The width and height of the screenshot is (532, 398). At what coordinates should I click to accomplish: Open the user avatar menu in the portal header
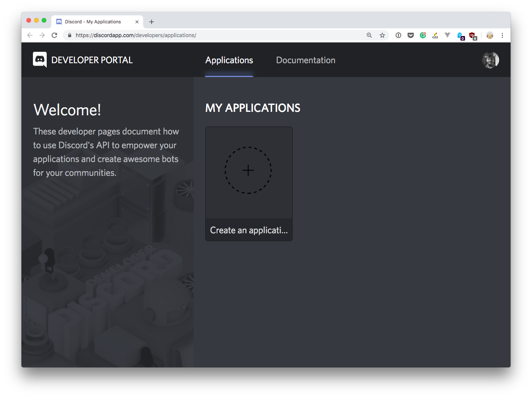[490, 60]
